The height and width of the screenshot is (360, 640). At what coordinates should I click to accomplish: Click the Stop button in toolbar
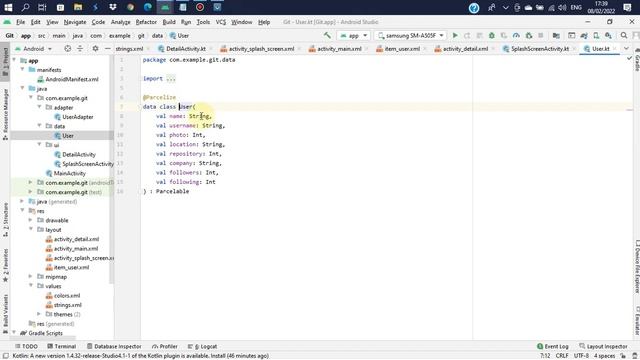541,36
